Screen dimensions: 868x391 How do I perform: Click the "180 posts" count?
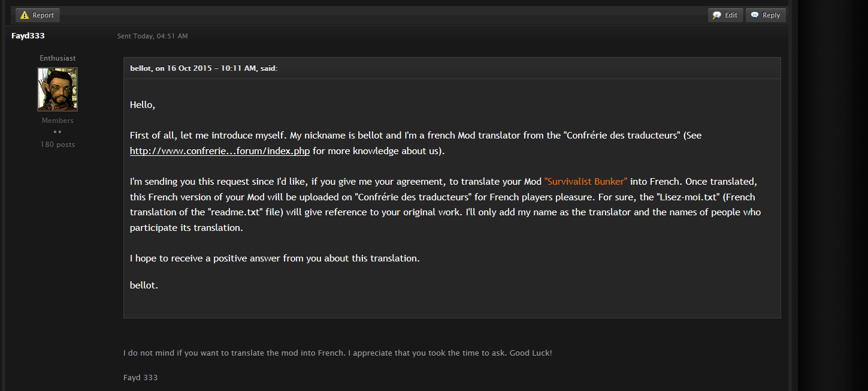(58, 145)
